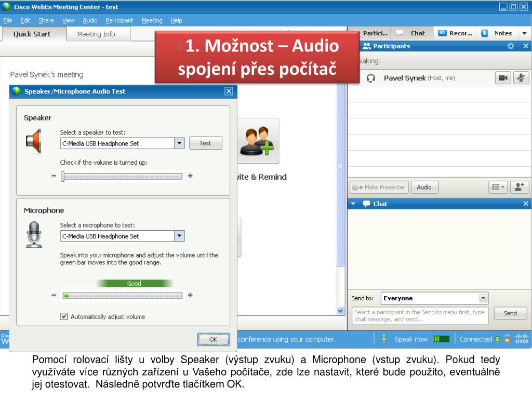Click the chat Send button
This screenshot has width=532, height=399.
[510, 313]
